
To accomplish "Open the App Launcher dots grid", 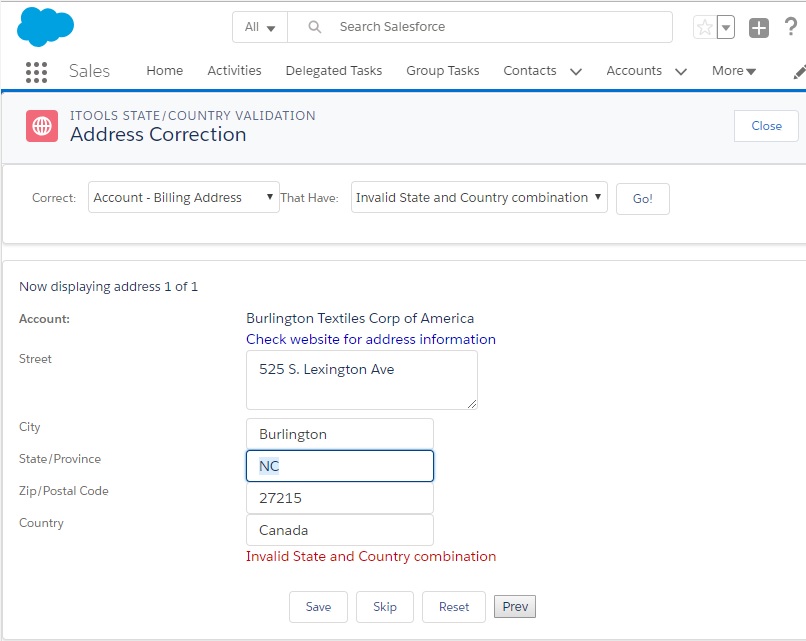I will [36, 72].
